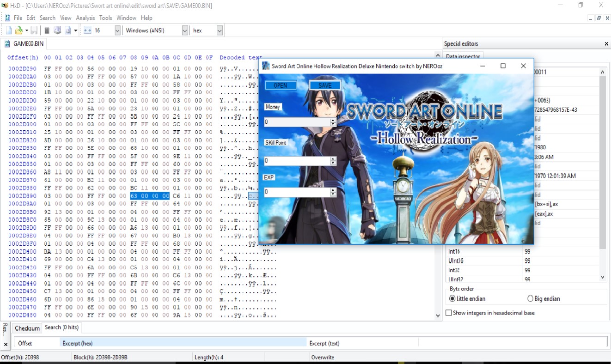
Task: Click the Open disk drive icon
Action: [57, 30]
